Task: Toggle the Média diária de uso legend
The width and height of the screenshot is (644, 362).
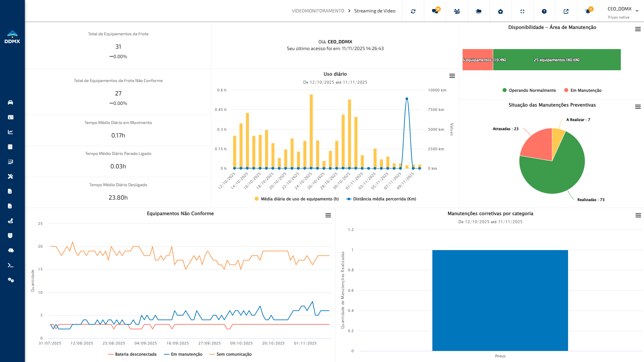Action: coord(297,199)
